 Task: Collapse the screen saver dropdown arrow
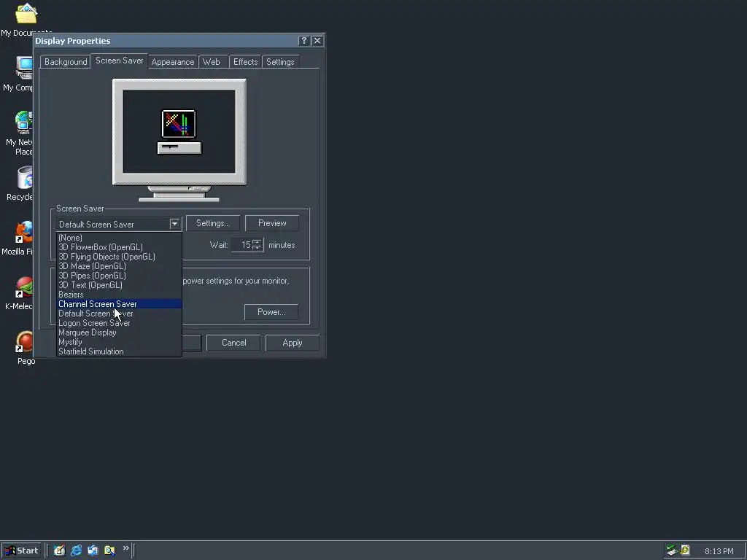coord(175,224)
